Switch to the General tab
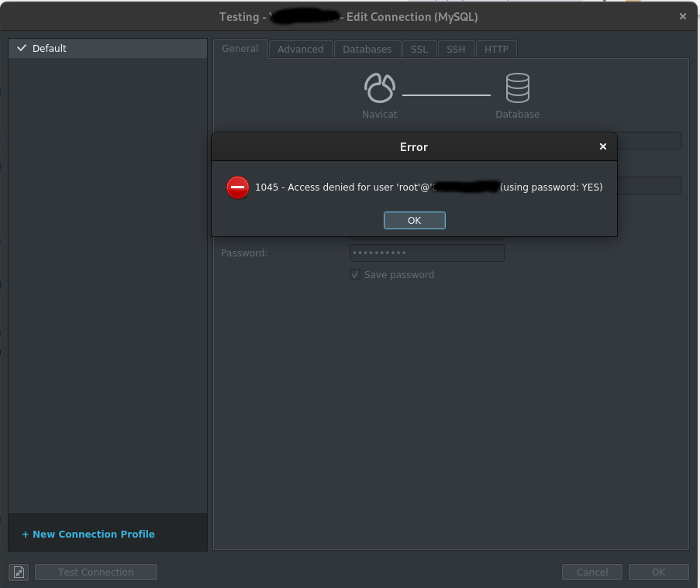Screen dimensions: 700x588 pos(240,49)
